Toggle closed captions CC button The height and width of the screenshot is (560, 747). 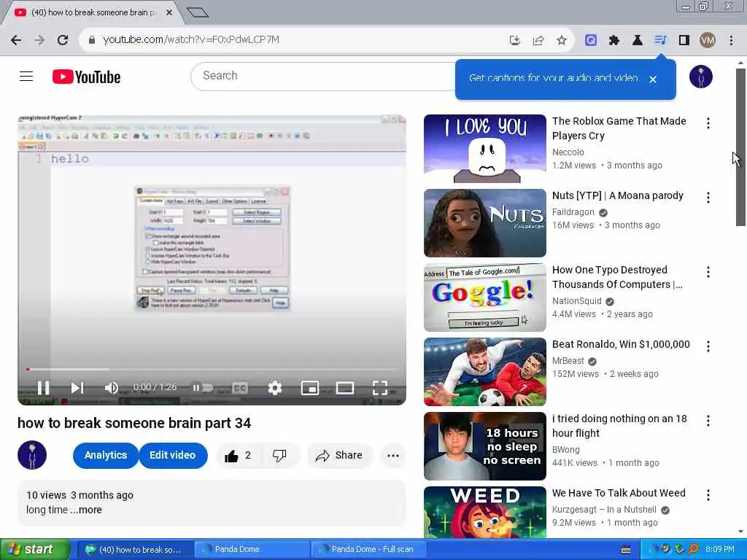click(x=239, y=388)
